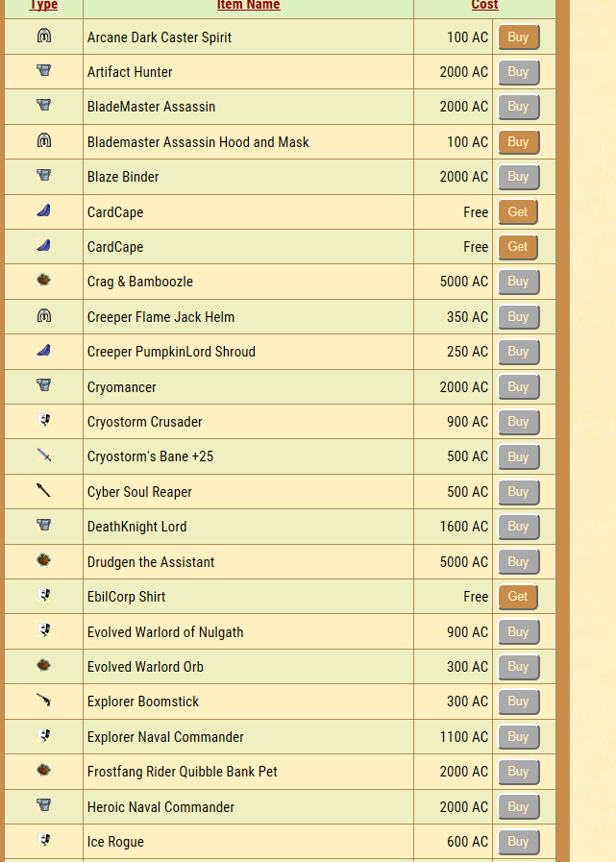
Task: Click helm icon beside Blademaster Assassin Hood and Mask
Action: click(44, 140)
